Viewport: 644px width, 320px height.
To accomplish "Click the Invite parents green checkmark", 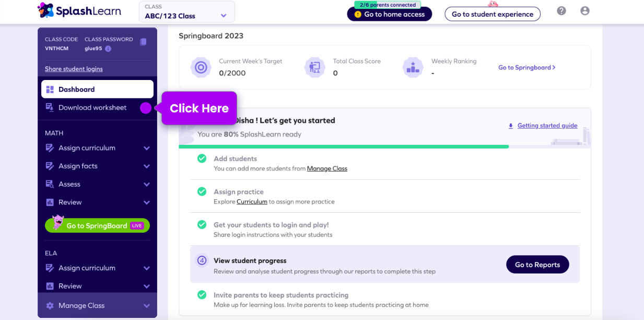I will tap(202, 295).
